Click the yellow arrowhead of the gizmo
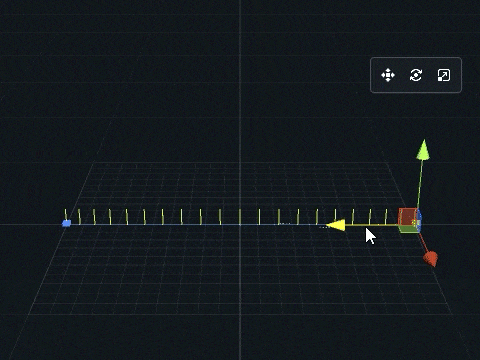 tap(336, 225)
